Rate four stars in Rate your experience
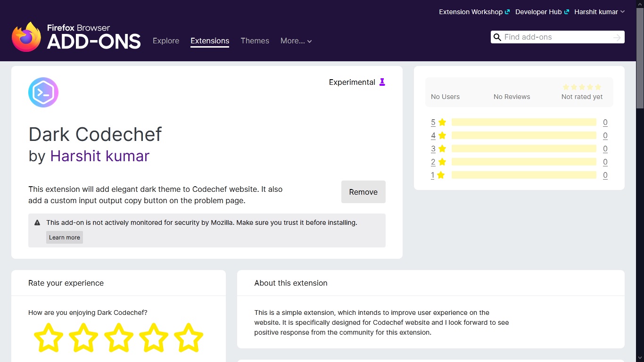This screenshot has width=644, height=362. (154, 337)
